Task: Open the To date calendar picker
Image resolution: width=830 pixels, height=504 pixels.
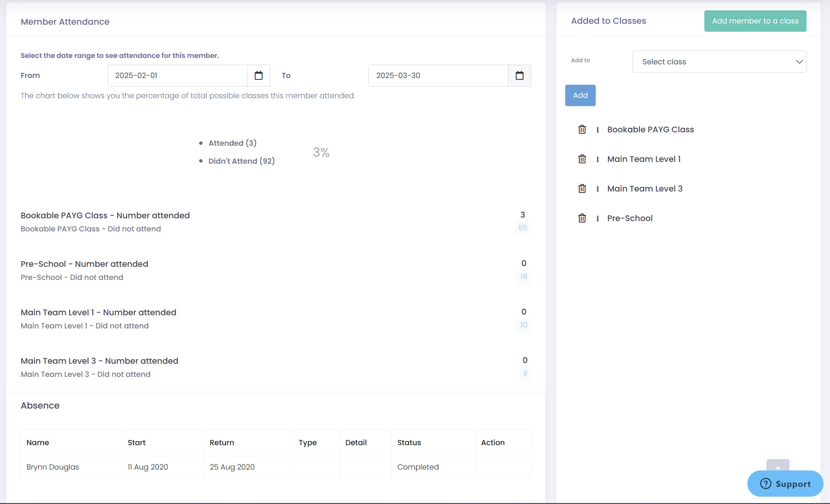Action: 519,75
